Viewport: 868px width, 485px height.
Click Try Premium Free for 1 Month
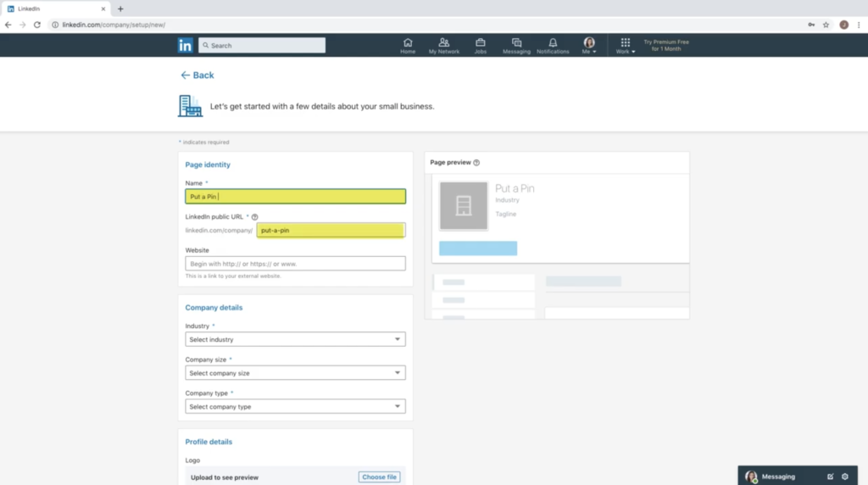pyautogui.click(x=666, y=46)
